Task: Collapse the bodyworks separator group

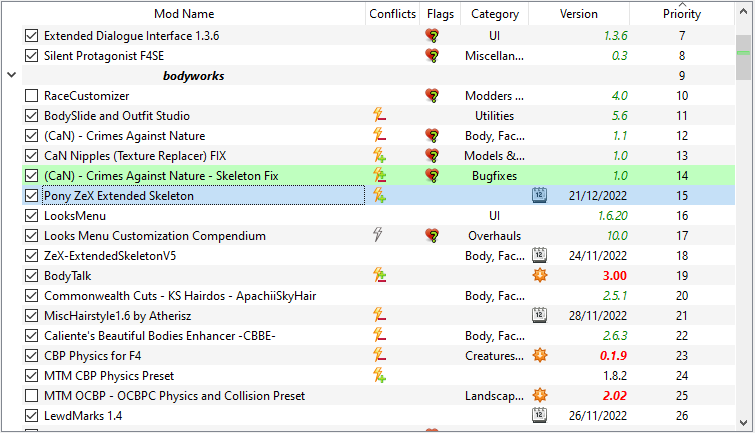Action: (12, 75)
